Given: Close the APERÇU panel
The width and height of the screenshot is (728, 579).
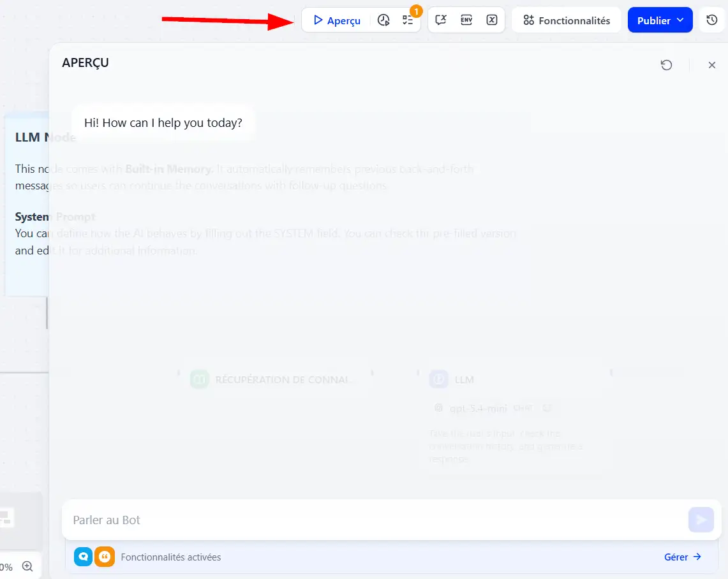Looking at the screenshot, I should coord(712,65).
